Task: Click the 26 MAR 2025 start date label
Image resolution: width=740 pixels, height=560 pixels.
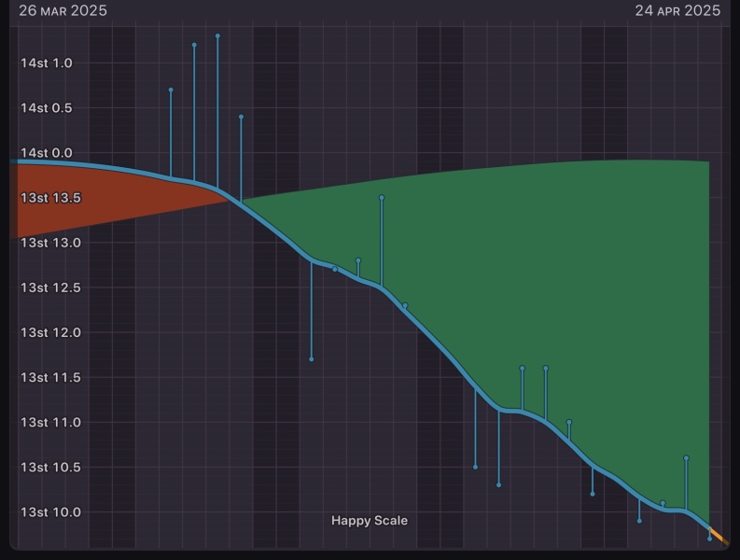Action: coord(63,11)
